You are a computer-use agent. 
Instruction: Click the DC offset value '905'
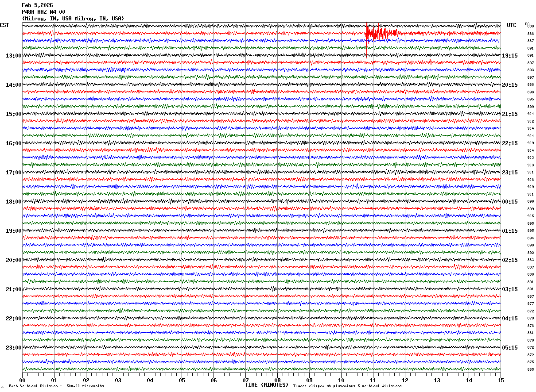point(530,216)
